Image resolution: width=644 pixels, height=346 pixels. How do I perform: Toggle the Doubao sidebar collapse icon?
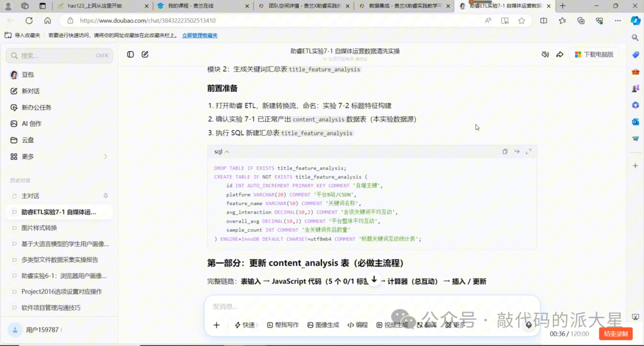point(130,54)
